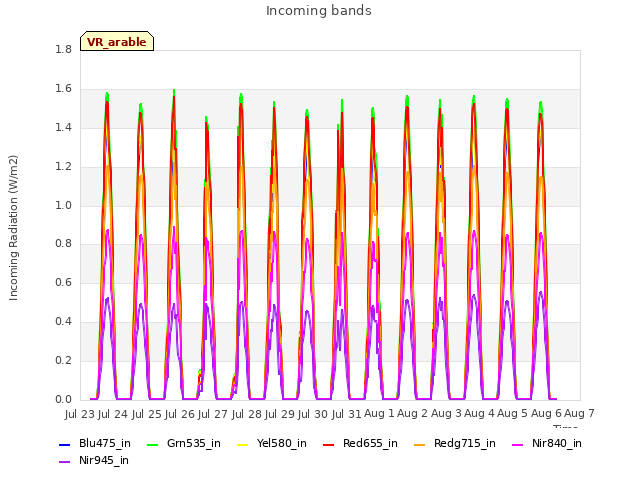
Task: Click the VR_arable label box
Action: [x=117, y=41]
